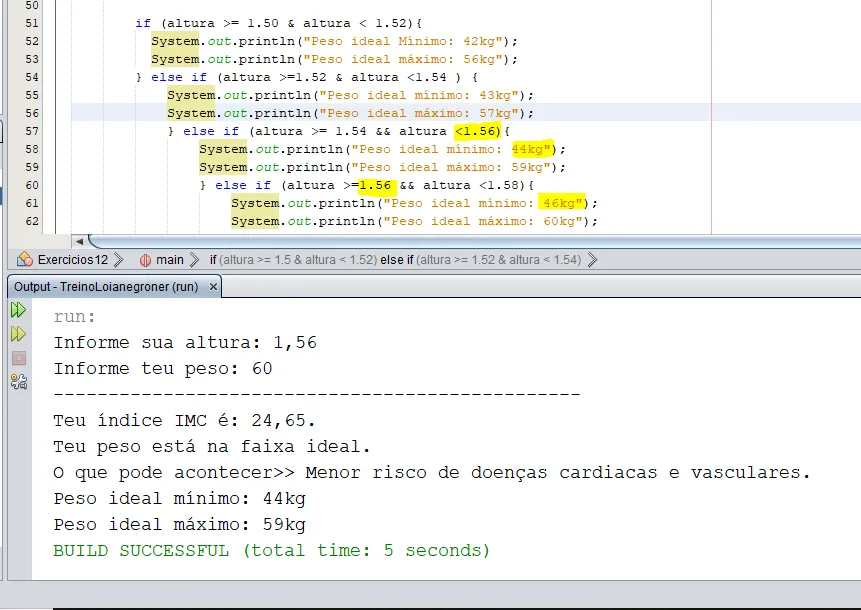This screenshot has width=861, height=610.
Task: Click the editor horizontal scrollbar
Action: [x=475, y=241]
